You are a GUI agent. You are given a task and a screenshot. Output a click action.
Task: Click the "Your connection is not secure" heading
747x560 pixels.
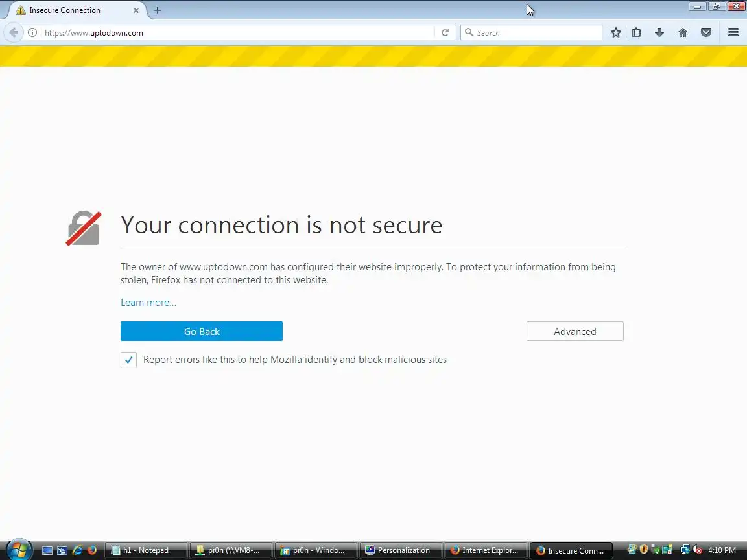pos(281,225)
